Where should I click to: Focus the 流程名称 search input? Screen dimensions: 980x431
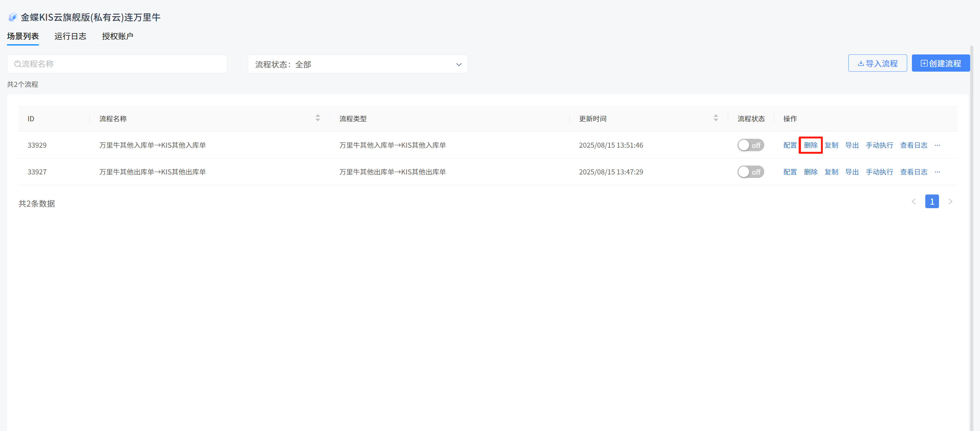tap(122, 64)
